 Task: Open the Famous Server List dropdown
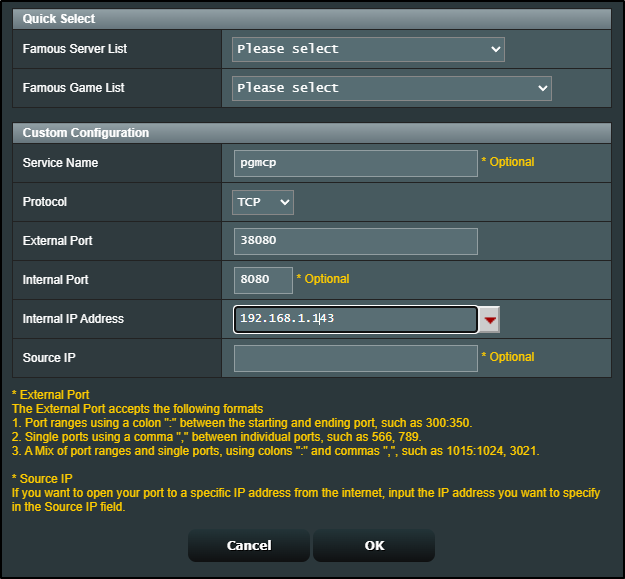click(x=368, y=49)
